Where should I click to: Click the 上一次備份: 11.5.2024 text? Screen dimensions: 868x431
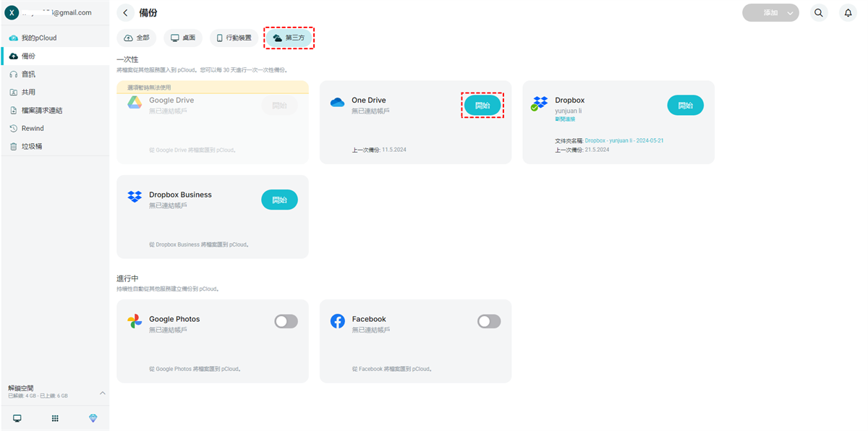pos(379,150)
